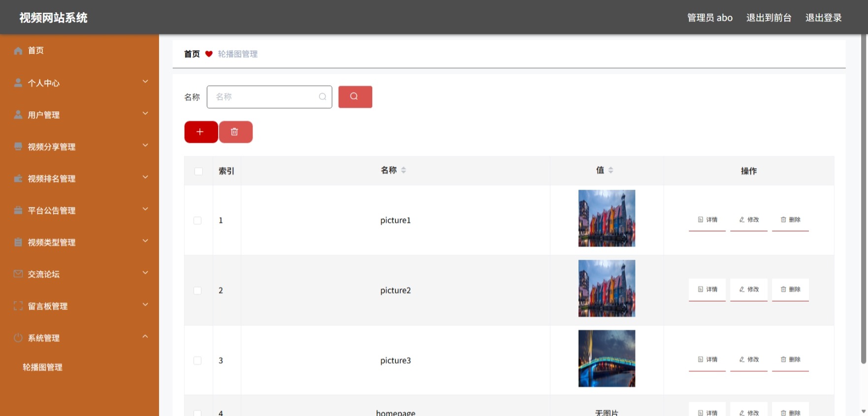868x416 pixels.
Task: Open the 视频分享管理 sidebar menu
Action: 79,146
